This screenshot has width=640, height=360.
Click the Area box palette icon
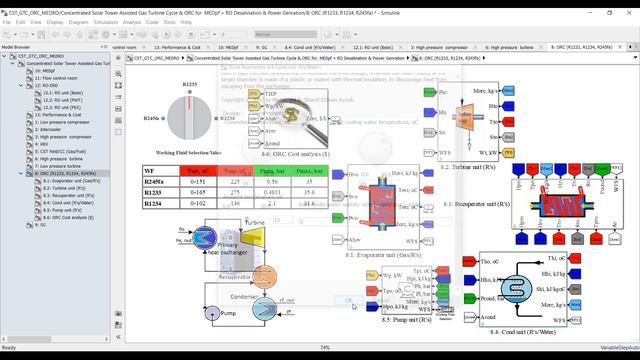(118, 132)
